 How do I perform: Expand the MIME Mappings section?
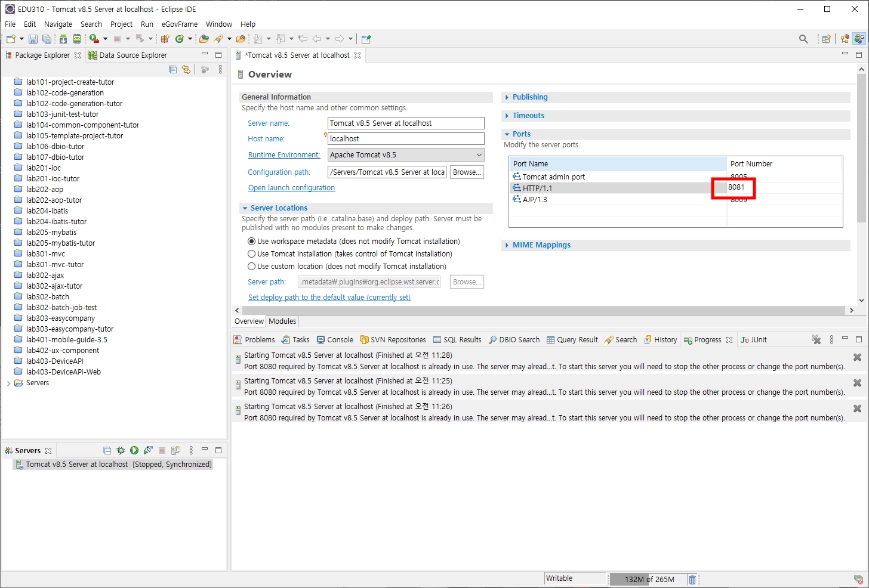click(x=507, y=245)
